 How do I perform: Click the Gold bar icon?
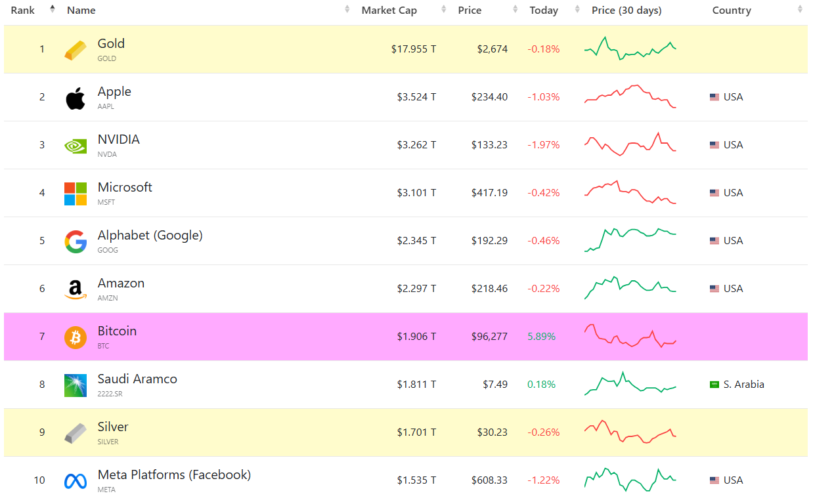pyautogui.click(x=75, y=50)
